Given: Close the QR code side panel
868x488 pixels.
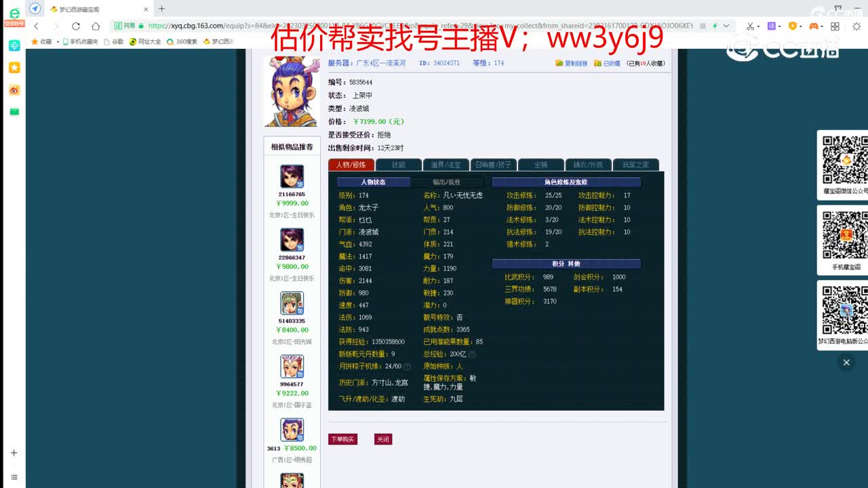Looking at the screenshot, I should click(x=846, y=363).
